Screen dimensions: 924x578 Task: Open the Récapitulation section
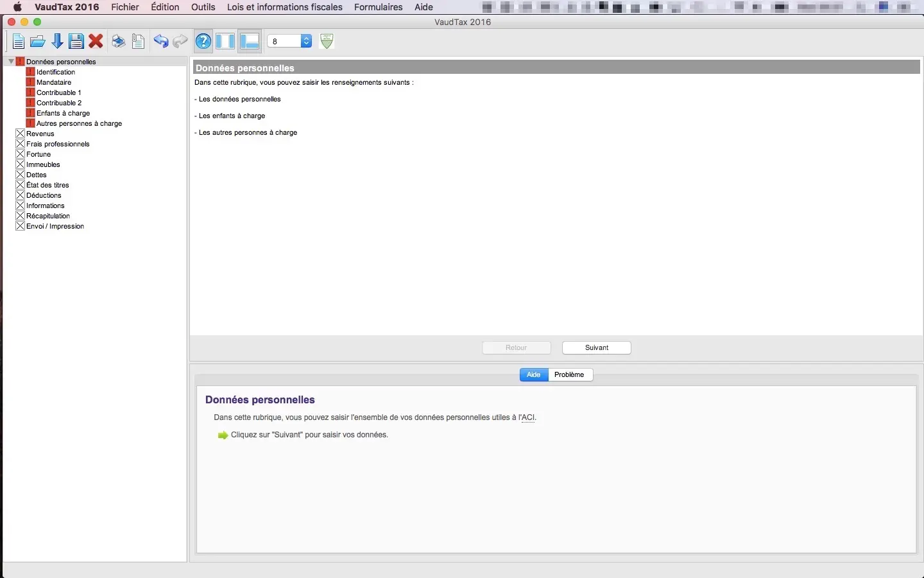[48, 216]
